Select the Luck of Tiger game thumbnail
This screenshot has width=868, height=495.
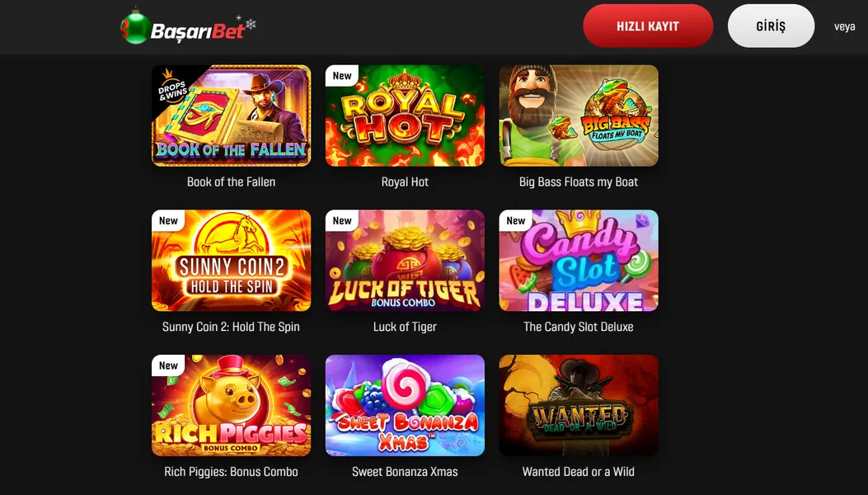click(x=405, y=261)
